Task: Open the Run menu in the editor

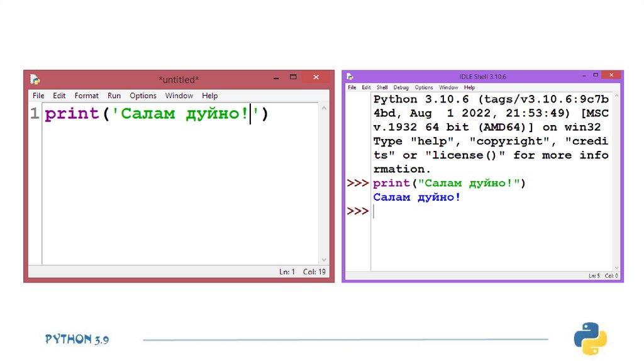Action: click(x=114, y=96)
